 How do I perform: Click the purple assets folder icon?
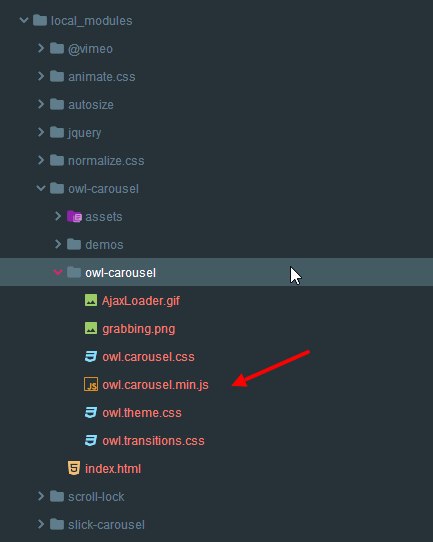pos(74,216)
